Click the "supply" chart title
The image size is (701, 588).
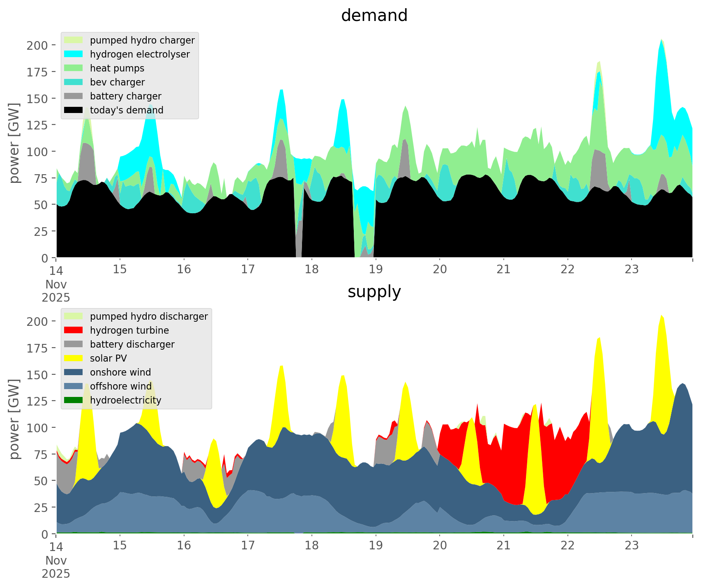(374, 292)
